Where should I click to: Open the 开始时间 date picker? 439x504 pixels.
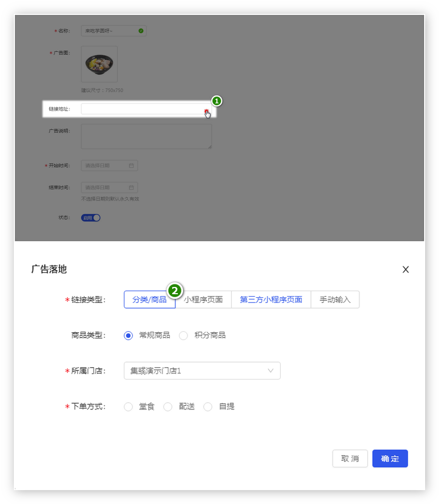(x=109, y=166)
